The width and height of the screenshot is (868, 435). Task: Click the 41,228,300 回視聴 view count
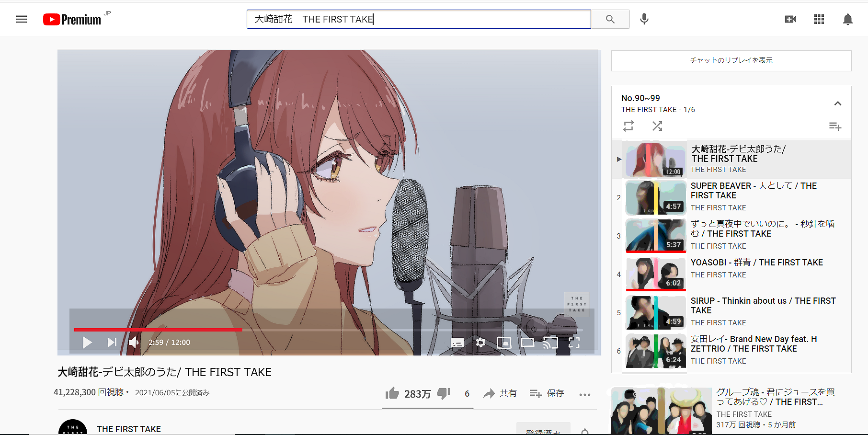pyautogui.click(x=89, y=392)
